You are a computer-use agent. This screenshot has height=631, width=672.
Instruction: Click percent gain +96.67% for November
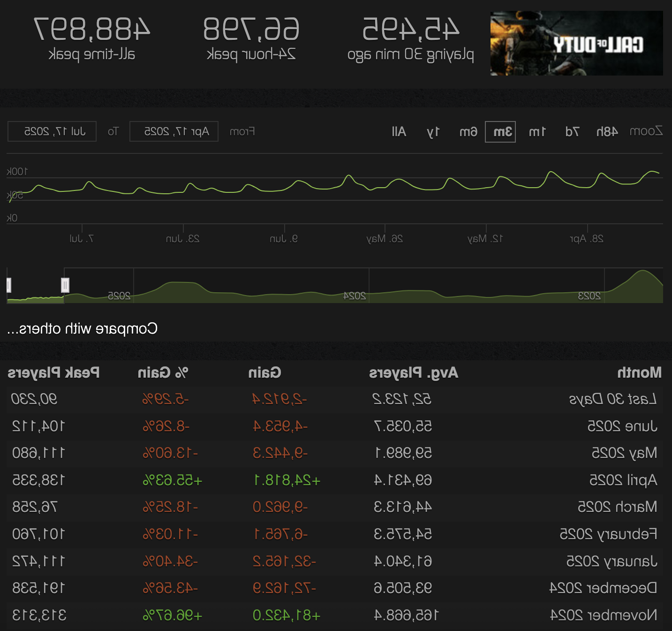(173, 616)
